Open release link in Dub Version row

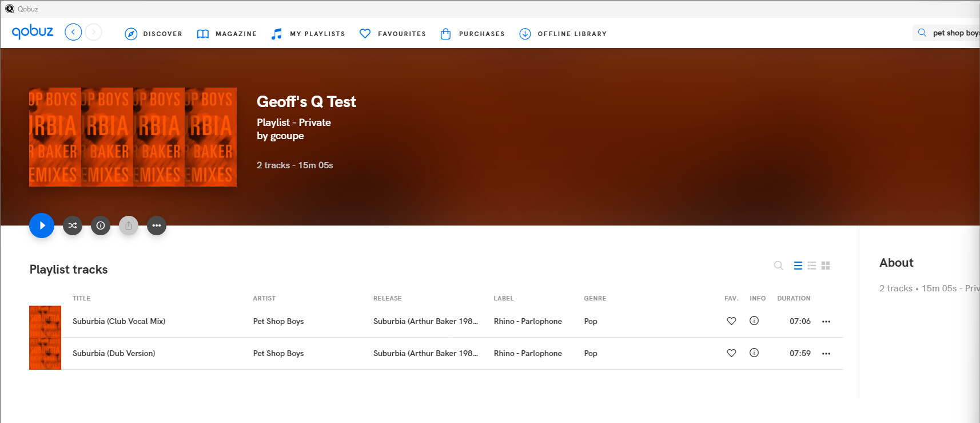click(425, 353)
